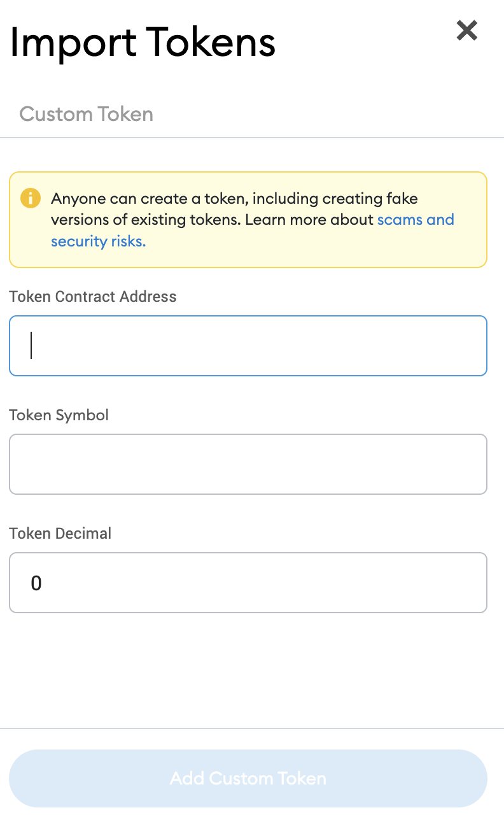Click into the Token Symbol field

[x=248, y=464]
